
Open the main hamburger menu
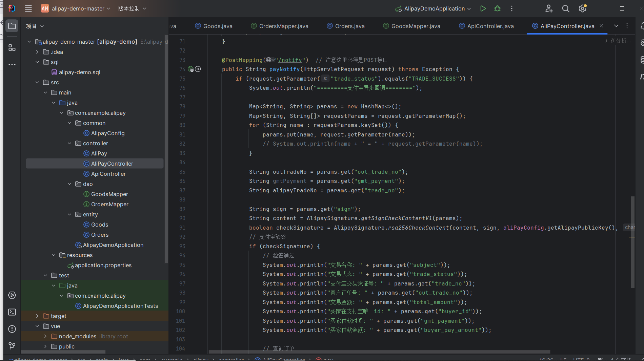(28, 8)
